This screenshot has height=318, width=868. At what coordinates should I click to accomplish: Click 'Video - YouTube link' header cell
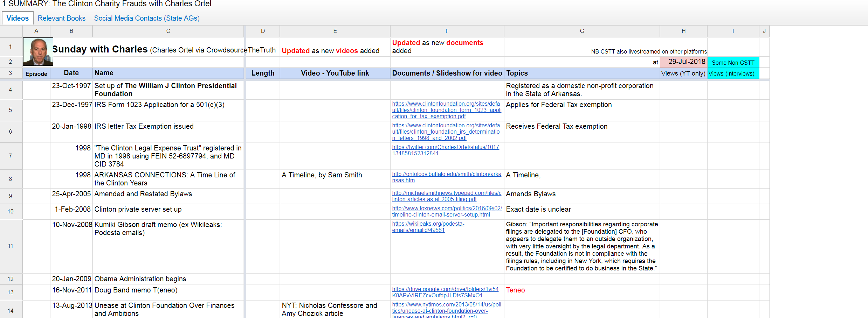point(335,73)
